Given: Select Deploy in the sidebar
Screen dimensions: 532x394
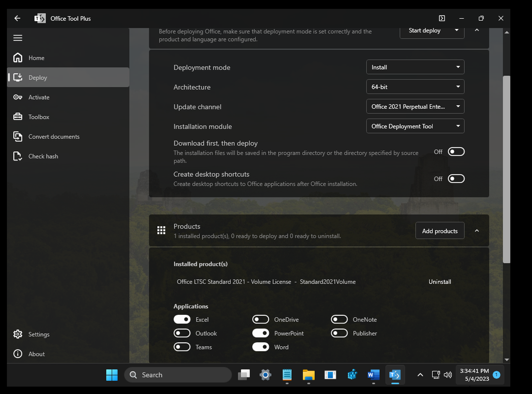Looking at the screenshot, I should coord(68,77).
